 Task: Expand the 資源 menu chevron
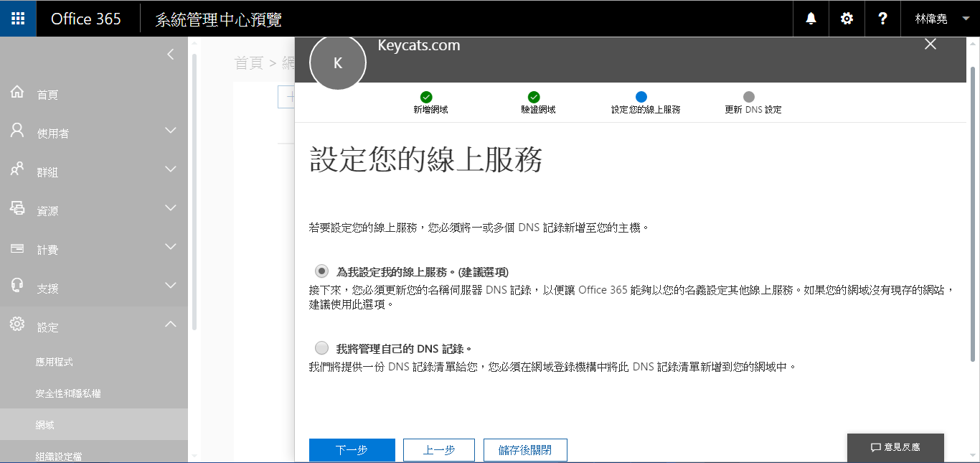[170, 208]
